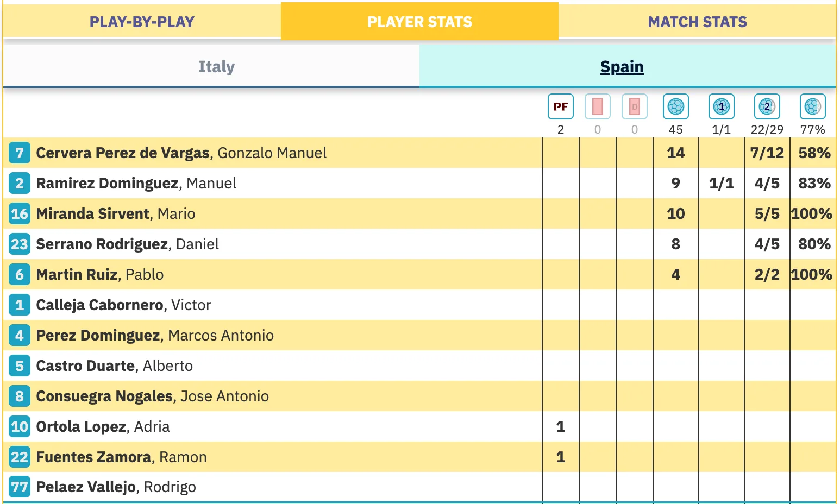Screen dimensions: 840x504
Task: Open the Match Stats tab
Action: pos(697,22)
